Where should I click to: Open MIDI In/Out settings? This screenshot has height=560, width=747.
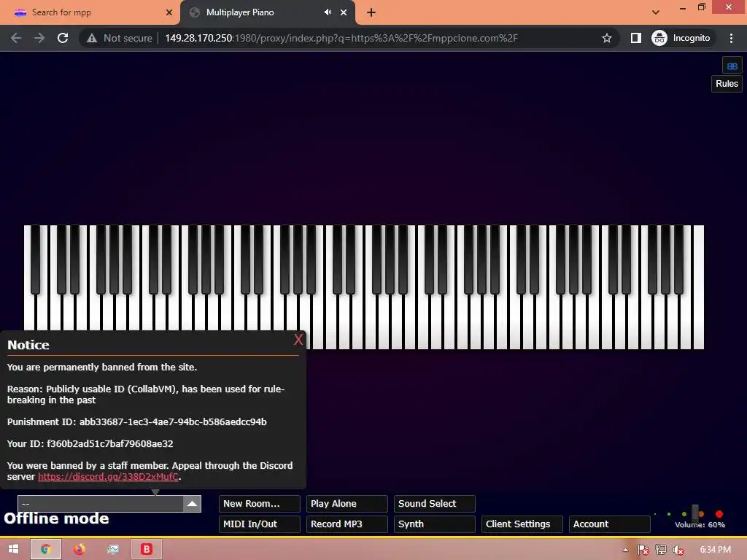point(259,524)
